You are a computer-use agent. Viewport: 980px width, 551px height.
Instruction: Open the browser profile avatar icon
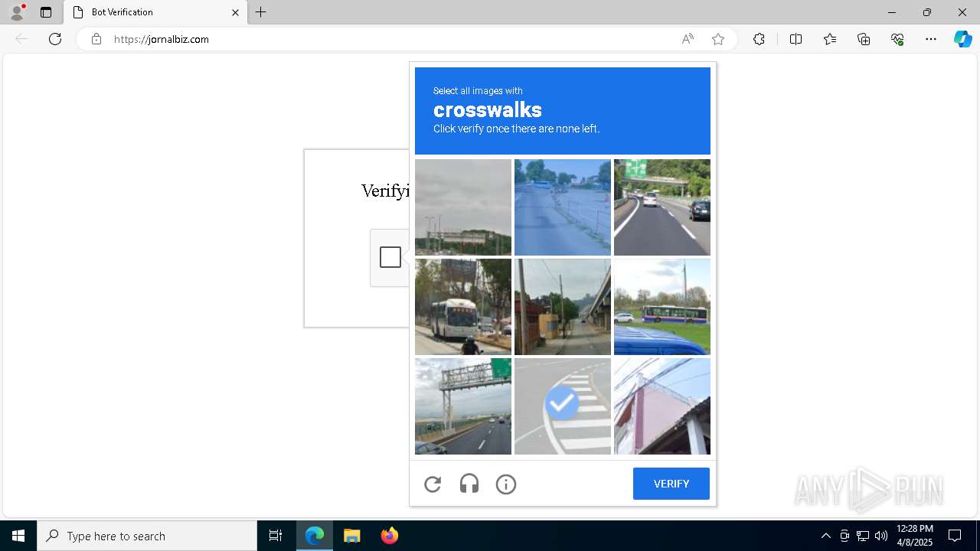(x=16, y=12)
